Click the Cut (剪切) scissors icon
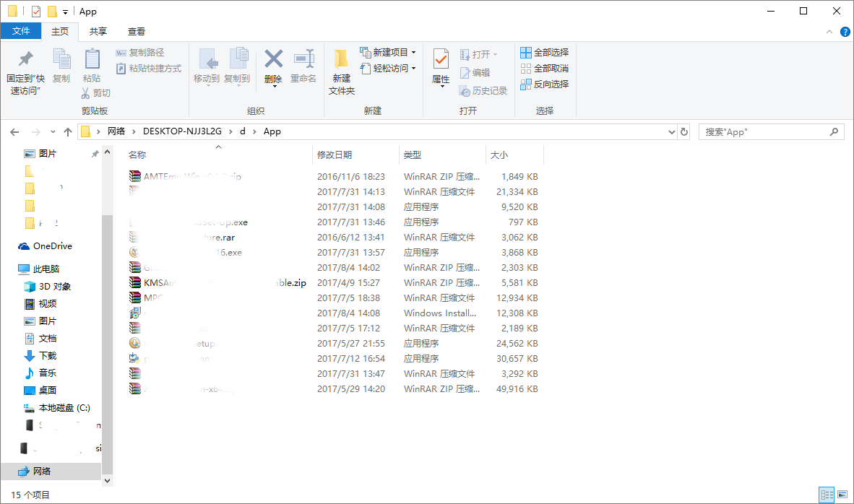854x504 pixels. click(85, 93)
